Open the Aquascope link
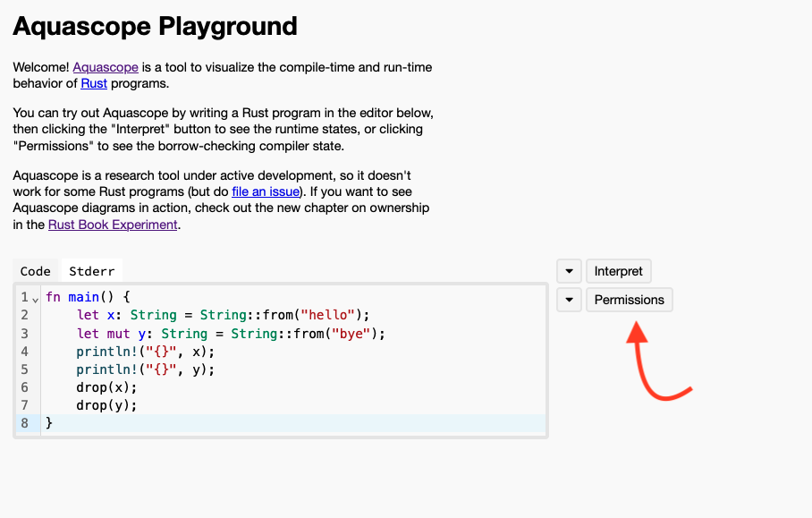The width and height of the screenshot is (812, 518). [106, 67]
